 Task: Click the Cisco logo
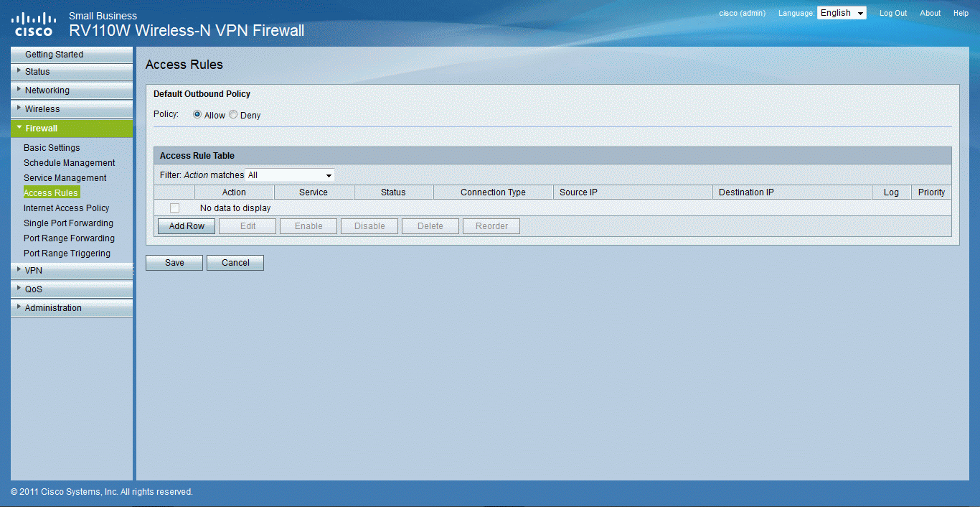pos(33,23)
